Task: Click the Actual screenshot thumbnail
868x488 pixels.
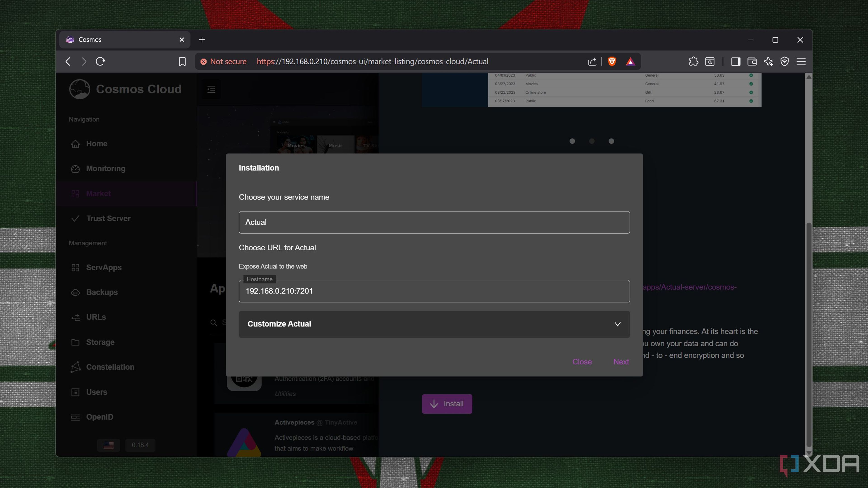Action: 591,90
